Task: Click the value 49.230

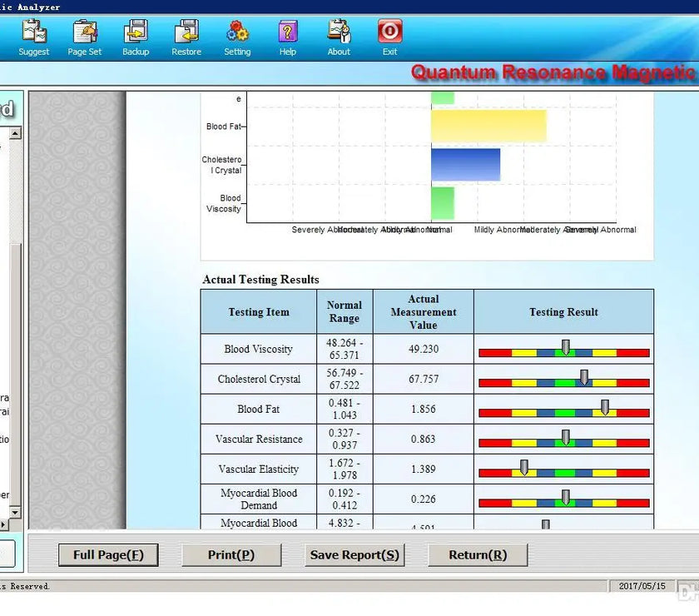Action: [424, 349]
